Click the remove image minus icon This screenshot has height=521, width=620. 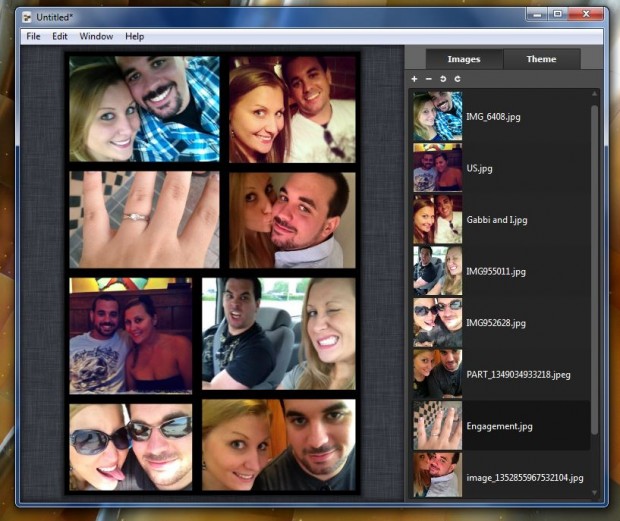point(428,79)
